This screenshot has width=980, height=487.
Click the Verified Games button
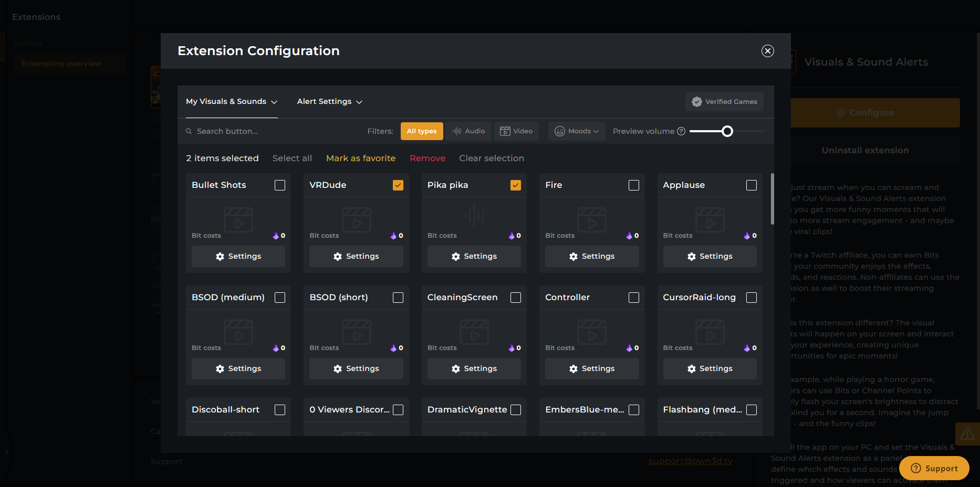click(x=724, y=102)
